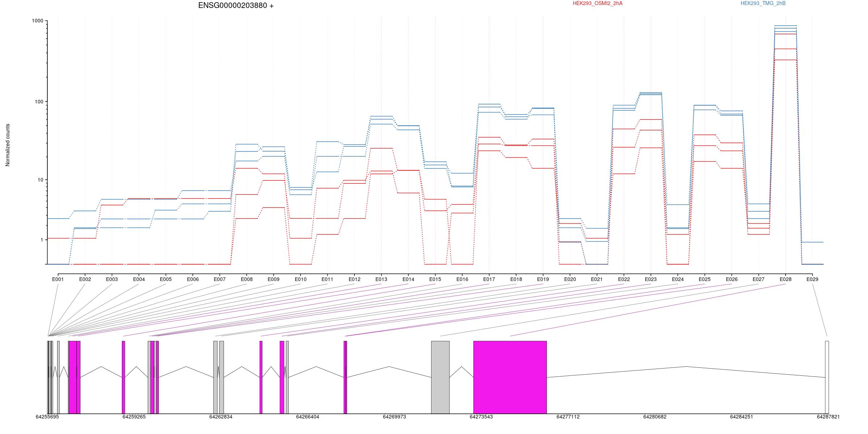Click genomic coordinate 64280682

655,417
